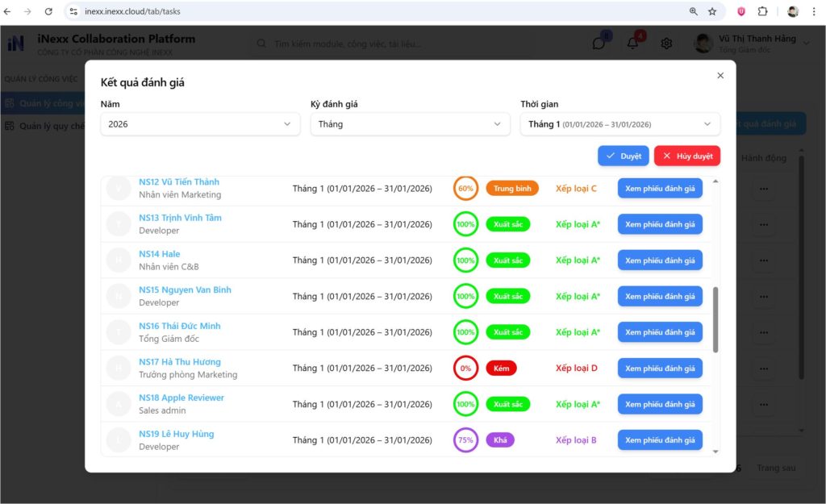View evaluation form for NS17 Hà Thu Hương
Image resolution: width=826 pixels, height=504 pixels.
coord(659,368)
